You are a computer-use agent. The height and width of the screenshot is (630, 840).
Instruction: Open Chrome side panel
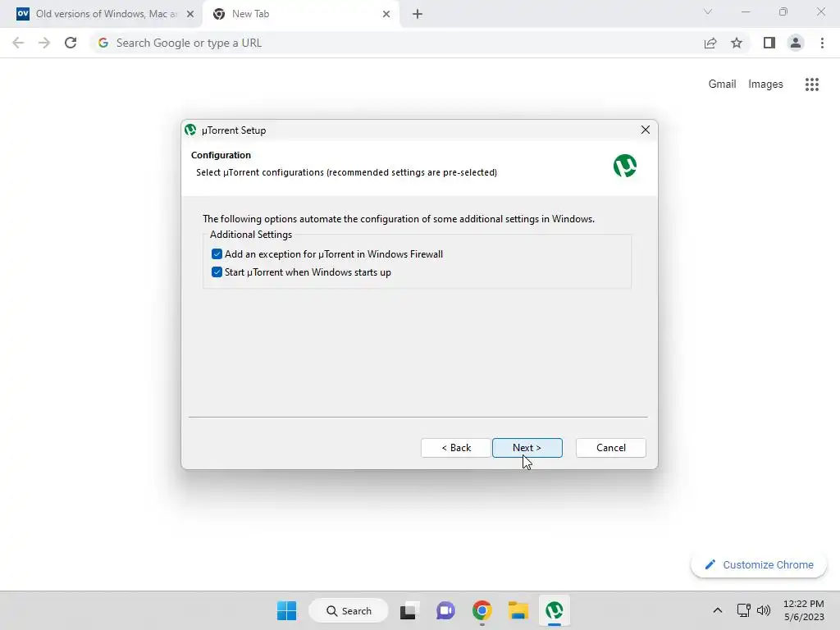click(769, 43)
